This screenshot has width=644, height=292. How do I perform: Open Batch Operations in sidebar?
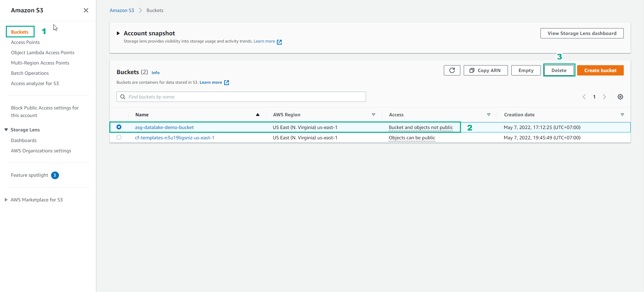(x=30, y=73)
